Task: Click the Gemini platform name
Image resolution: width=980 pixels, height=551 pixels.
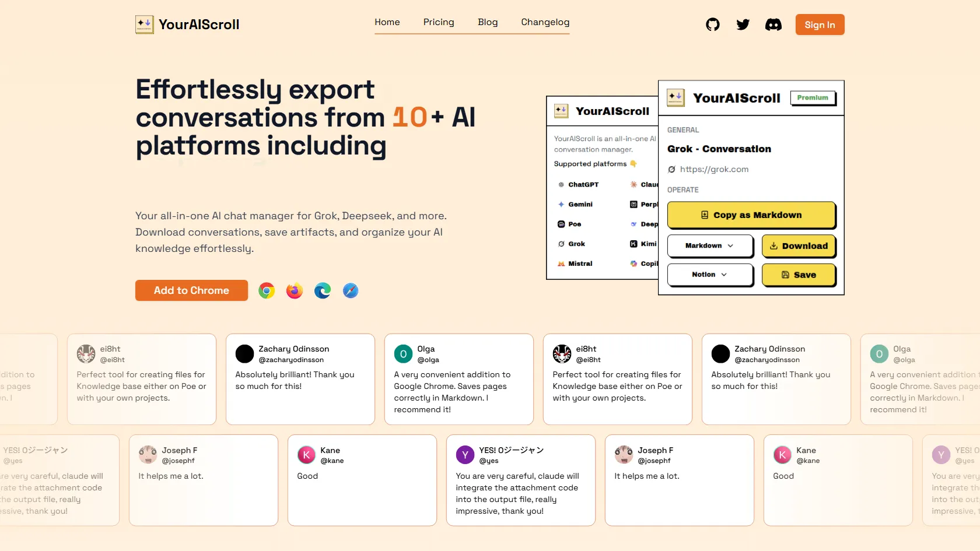Action: (580, 204)
